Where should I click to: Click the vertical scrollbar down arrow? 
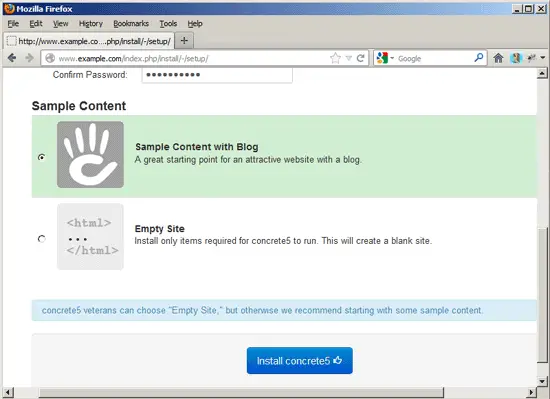[x=542, y=381]
